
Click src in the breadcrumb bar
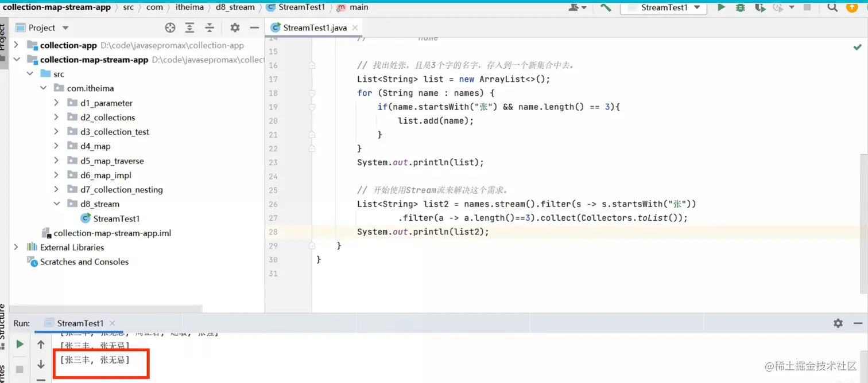pos(128,7)
